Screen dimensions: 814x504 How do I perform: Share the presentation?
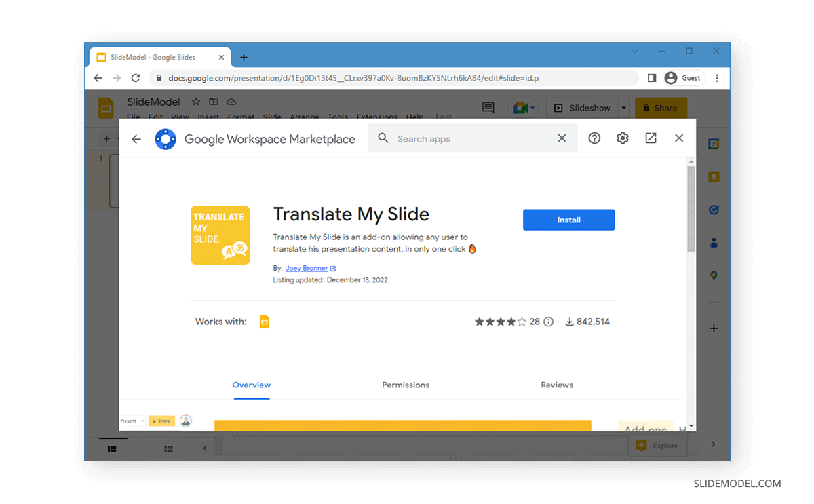[661, 108]
